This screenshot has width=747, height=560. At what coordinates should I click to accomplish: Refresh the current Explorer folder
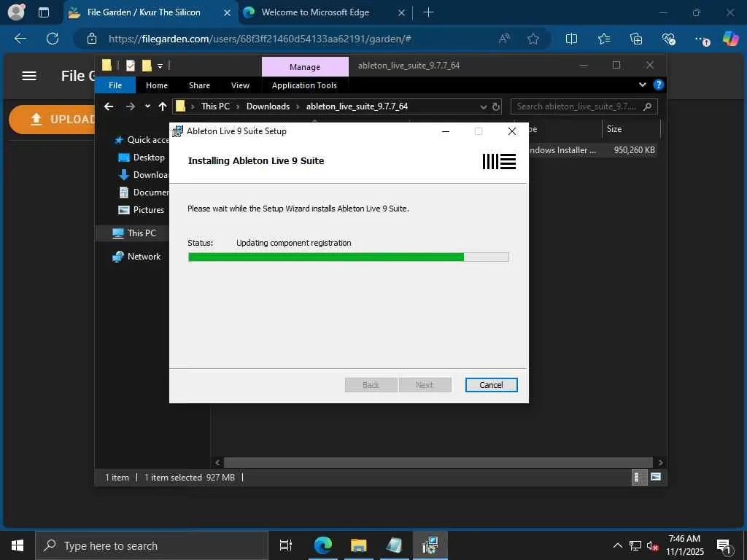coord(496,106)
